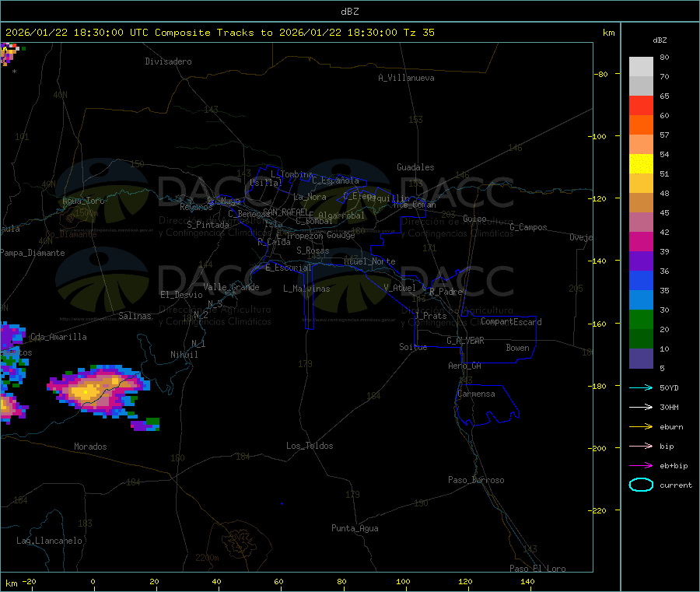Click the dBZ label atop the color scale
700x592 pixels.
click(660, 40)
